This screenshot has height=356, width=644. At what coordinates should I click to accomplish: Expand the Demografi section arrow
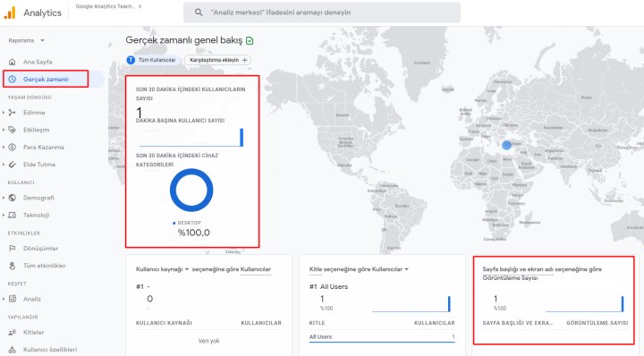click(x=4, y=198)
